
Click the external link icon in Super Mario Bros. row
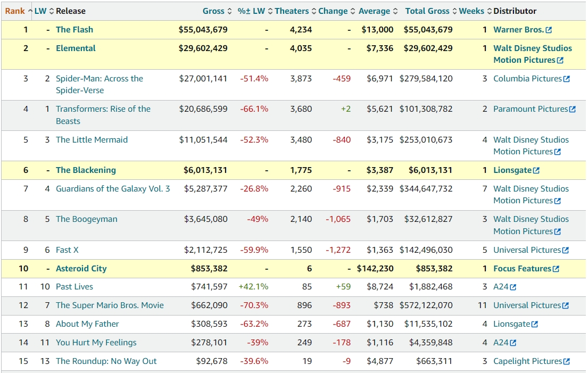point(566,306)
